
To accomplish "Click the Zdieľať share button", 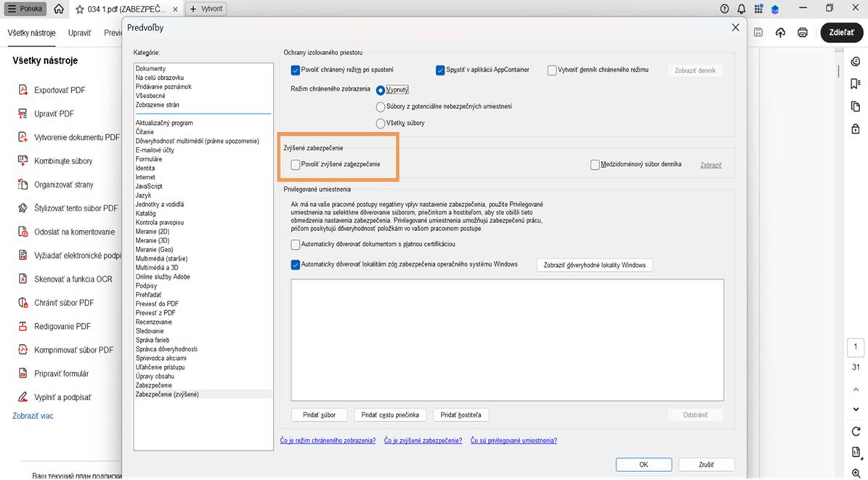I will [x=841, y=32].
